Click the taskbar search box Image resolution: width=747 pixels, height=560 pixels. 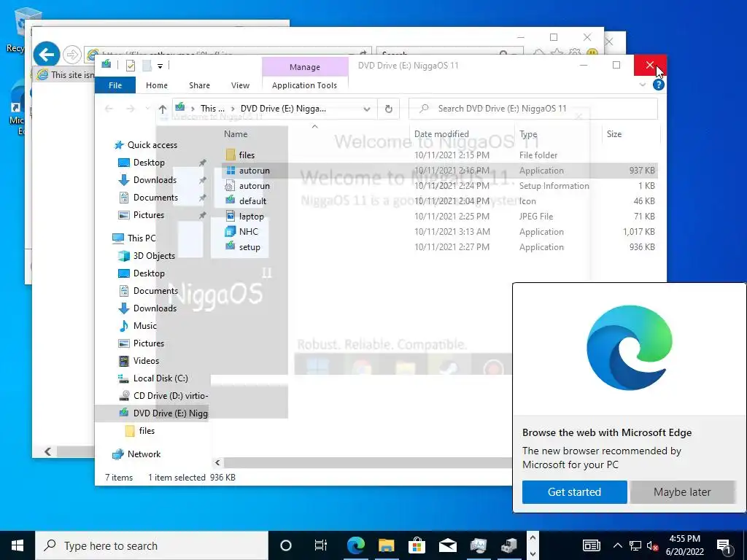click(x=152, y=545)
